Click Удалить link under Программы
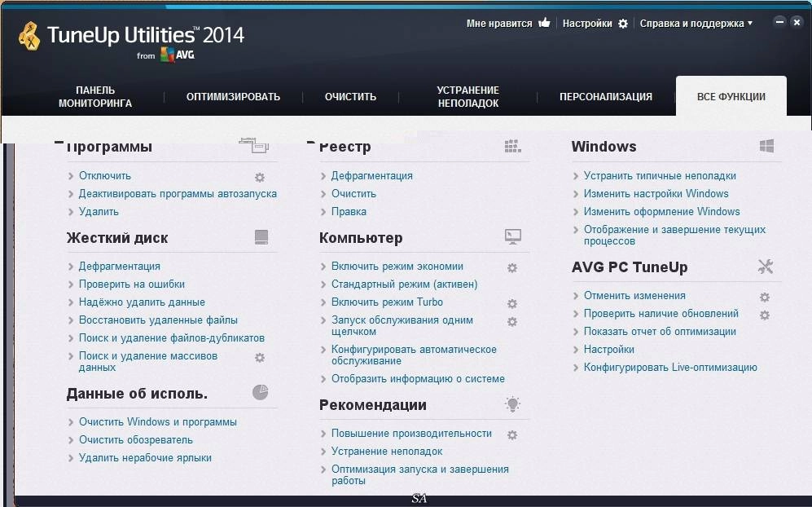This screenshot has width=812, height=507. (x=99, y=211)
